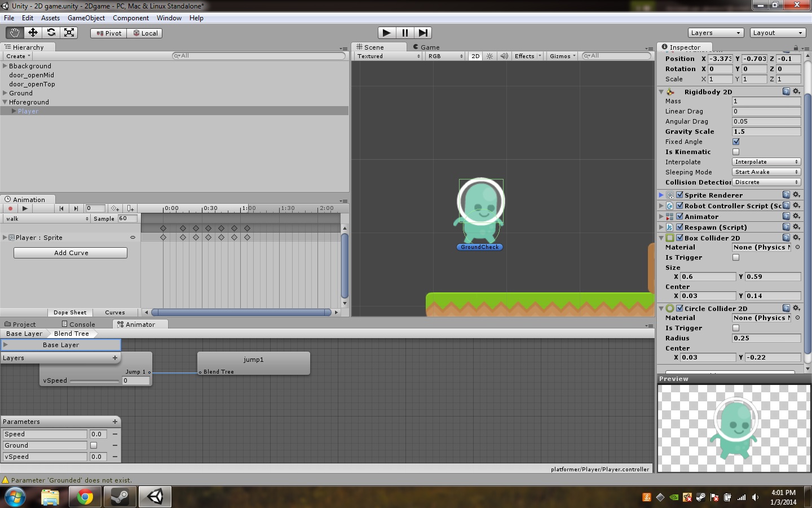
Task: Disable the Sprite Renderer component checkbox
Action: 679,195
